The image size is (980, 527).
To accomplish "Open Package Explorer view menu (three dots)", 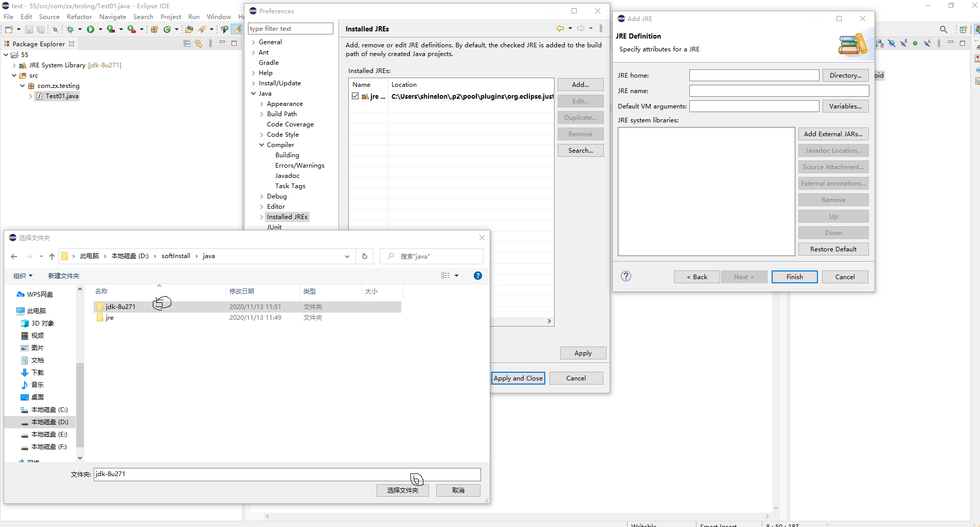I will point(210,44).
